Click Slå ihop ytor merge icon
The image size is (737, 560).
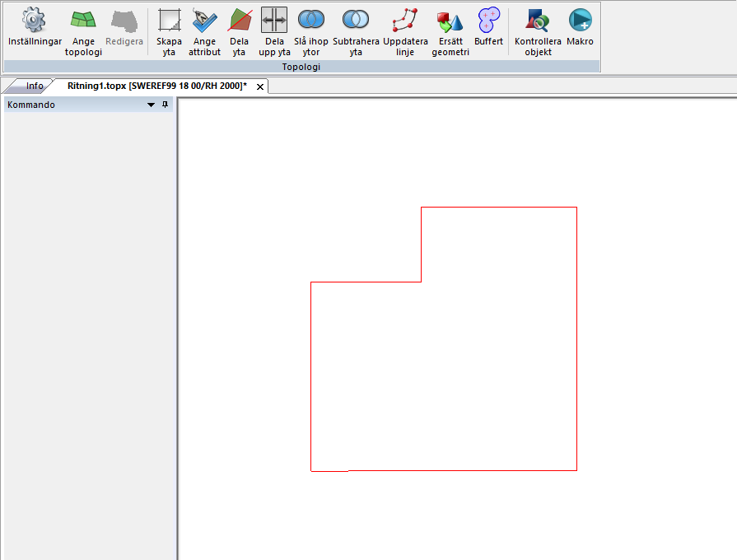coord(310,31)
